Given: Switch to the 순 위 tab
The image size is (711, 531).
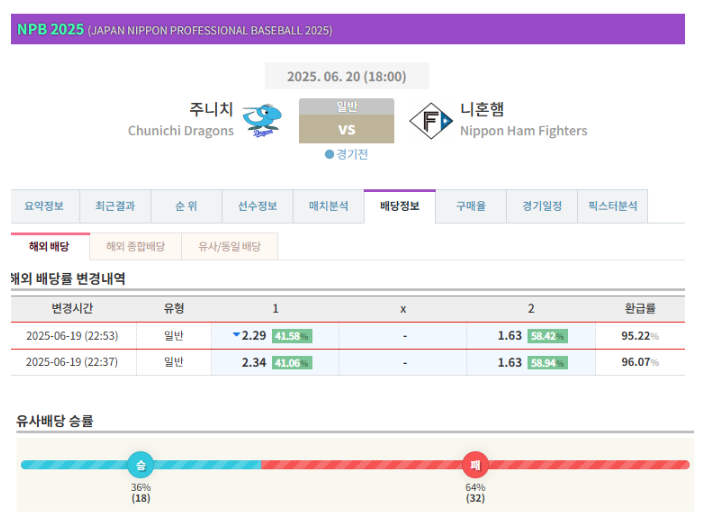Looking at the screenshot, I should [186, 206].
